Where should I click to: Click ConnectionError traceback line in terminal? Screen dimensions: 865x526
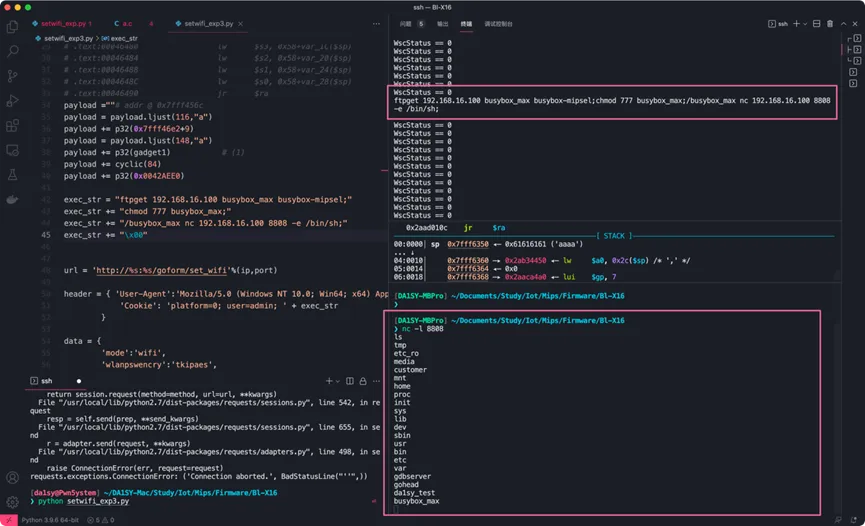point(199,476)
